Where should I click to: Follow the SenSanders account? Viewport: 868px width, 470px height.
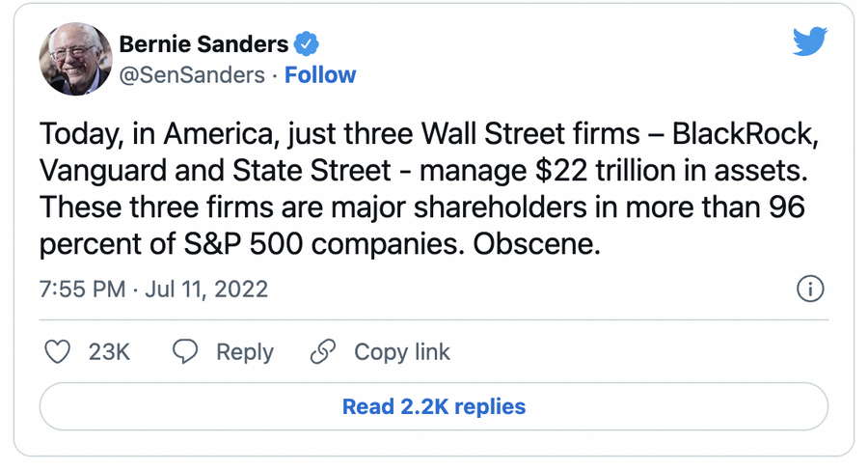(320, 75)
